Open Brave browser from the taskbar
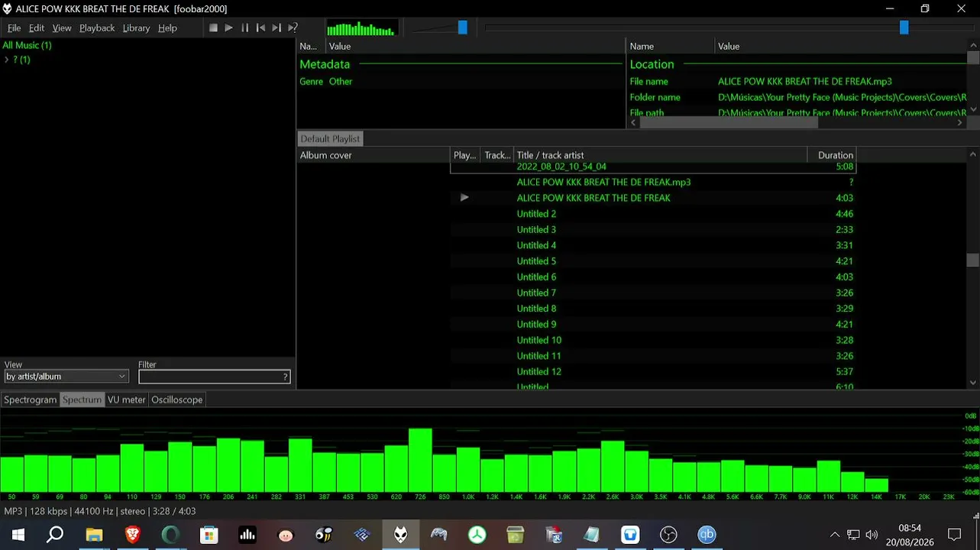The height and width of the screenshot is (550, 980). click(x=132, y=535)
